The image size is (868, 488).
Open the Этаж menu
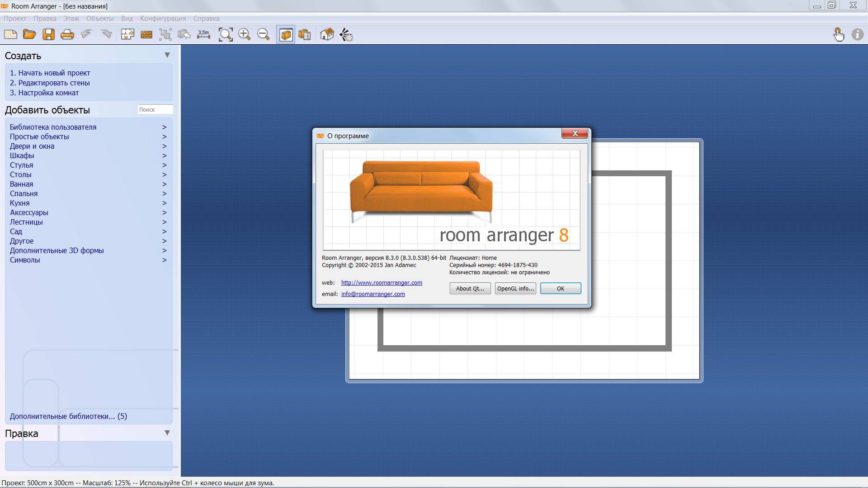coord(71,19)
